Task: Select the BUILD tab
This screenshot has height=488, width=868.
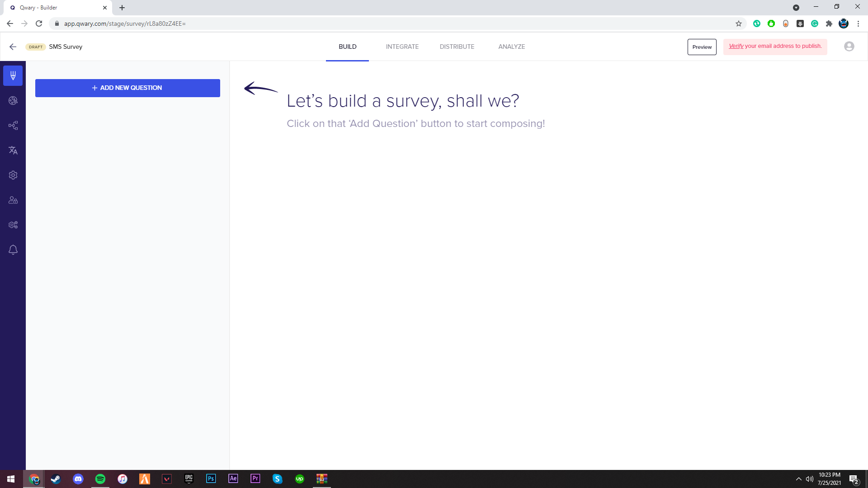Action: coord(347,47)
